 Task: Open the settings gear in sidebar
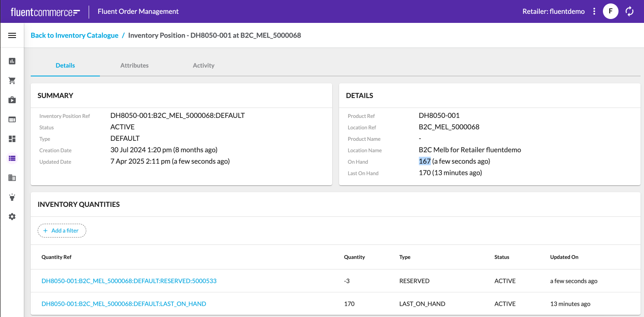(12, 217)
